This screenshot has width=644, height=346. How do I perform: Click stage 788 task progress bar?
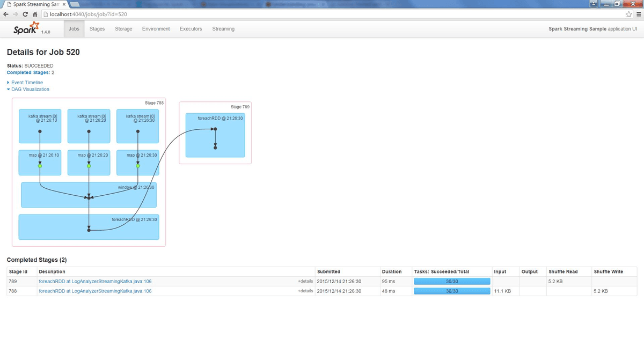point(452,291)
